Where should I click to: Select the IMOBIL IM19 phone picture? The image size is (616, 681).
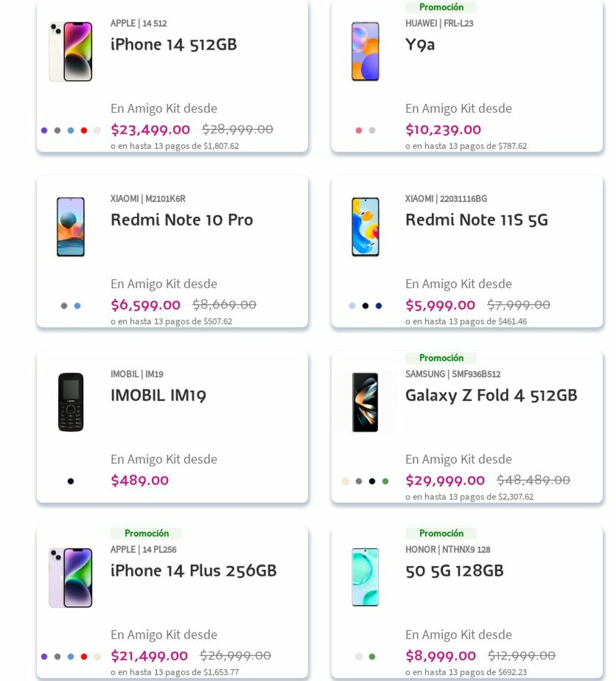pos(70,402)
